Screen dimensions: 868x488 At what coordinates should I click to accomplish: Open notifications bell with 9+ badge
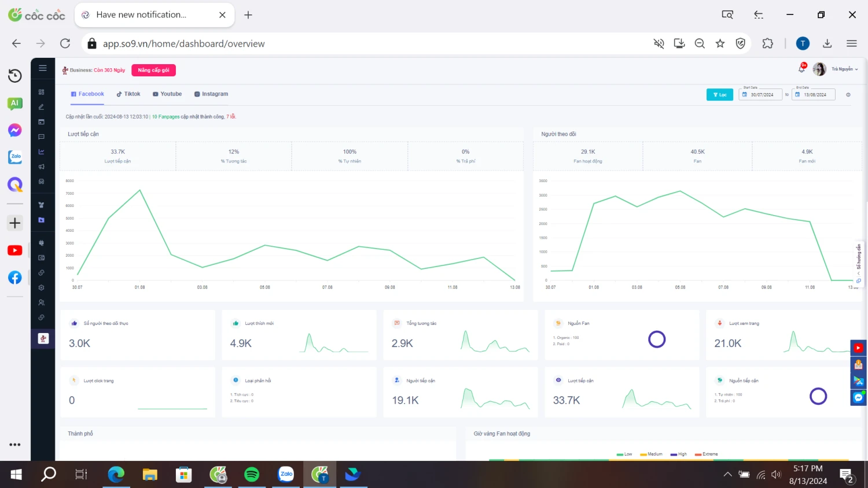tap(801, 68)
